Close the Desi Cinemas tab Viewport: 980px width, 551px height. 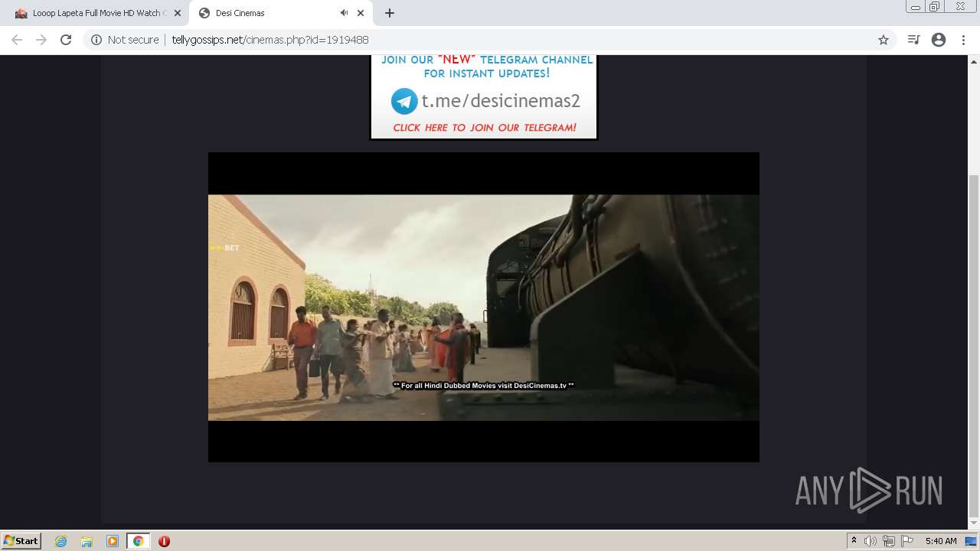(x=361, y=13)
